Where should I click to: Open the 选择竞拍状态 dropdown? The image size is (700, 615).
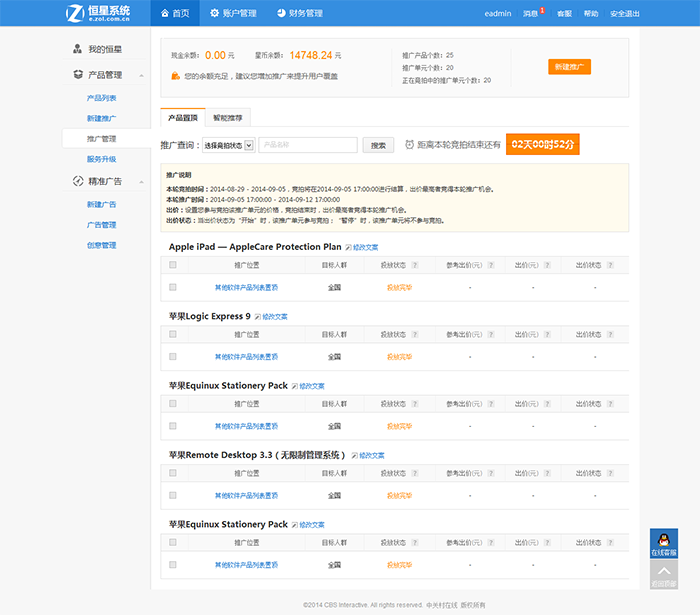tap(228, 145)
